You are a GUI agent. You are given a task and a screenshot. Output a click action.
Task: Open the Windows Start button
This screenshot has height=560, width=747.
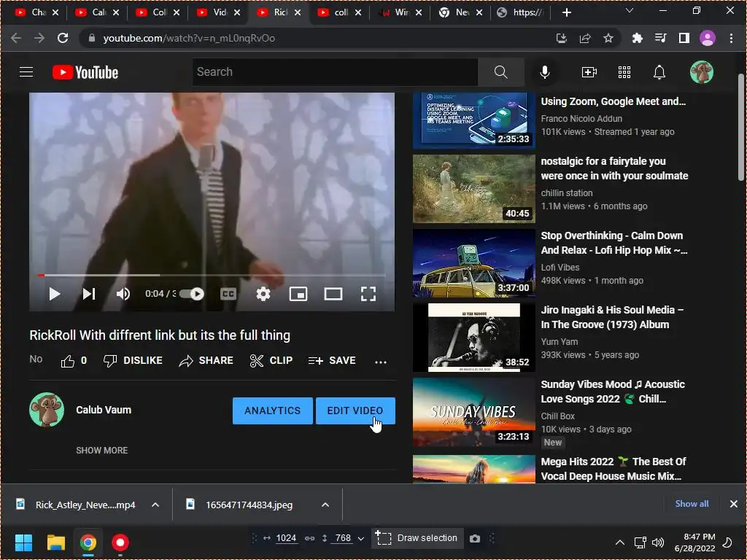(x=23, y=542)
